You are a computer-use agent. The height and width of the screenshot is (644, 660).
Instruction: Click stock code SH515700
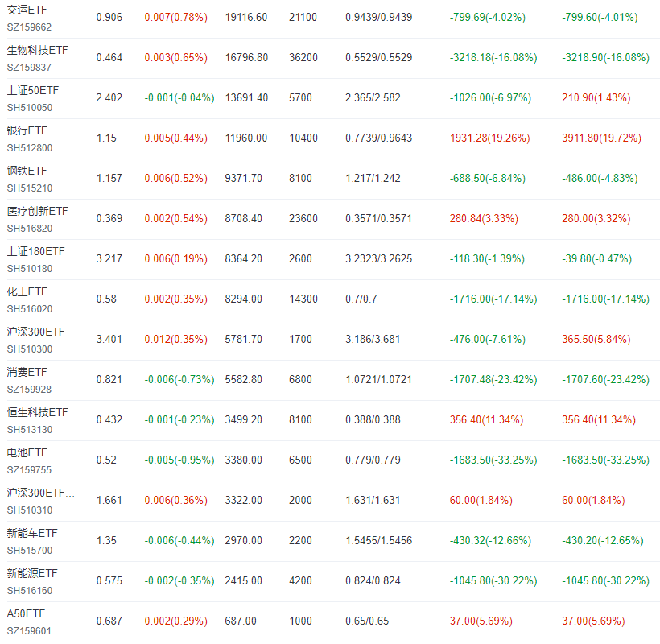pos(30,551)
